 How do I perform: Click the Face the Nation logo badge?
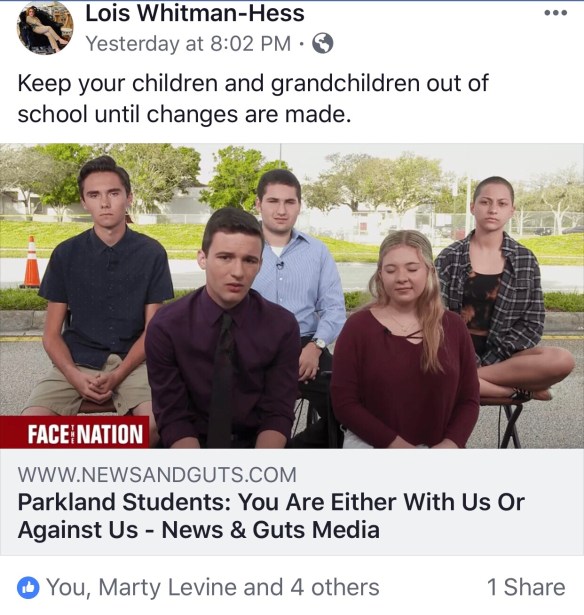coord(75,432)
